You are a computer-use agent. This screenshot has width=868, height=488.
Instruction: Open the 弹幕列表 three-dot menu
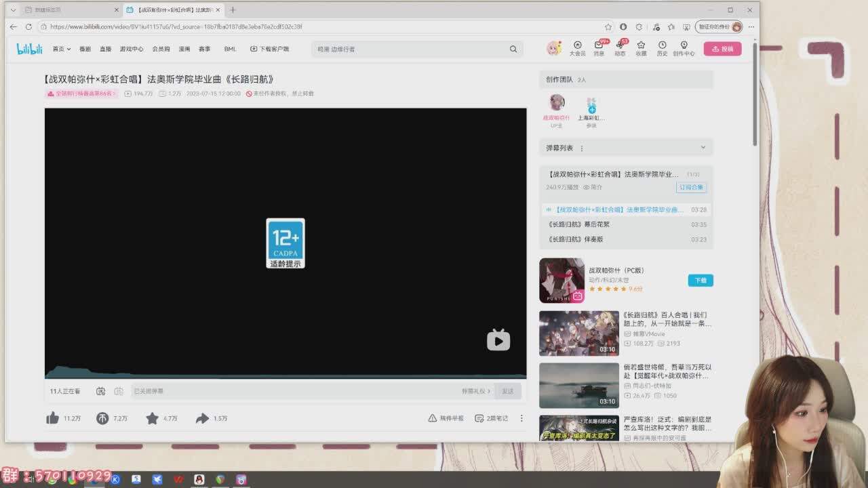[x=581, y=148]
